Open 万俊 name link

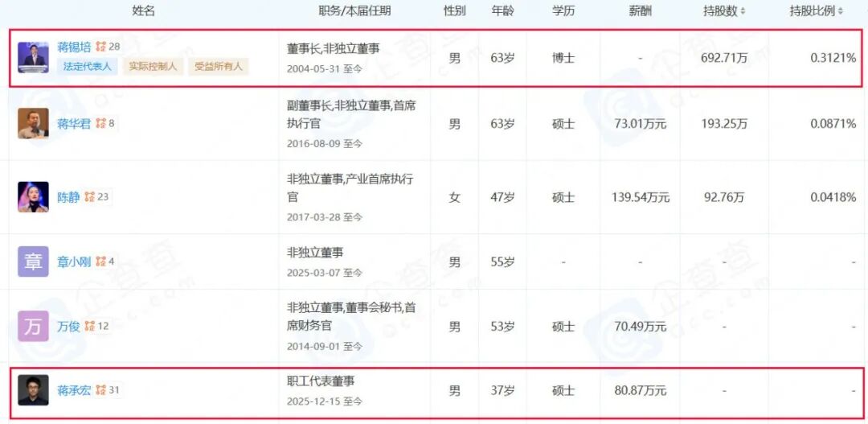(x=68, y=326)
